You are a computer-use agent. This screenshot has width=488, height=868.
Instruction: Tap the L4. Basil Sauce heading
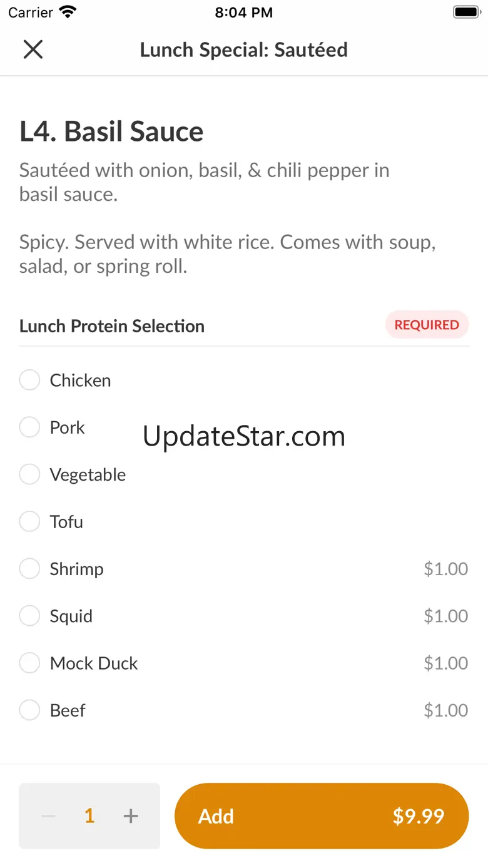[111, 131]
